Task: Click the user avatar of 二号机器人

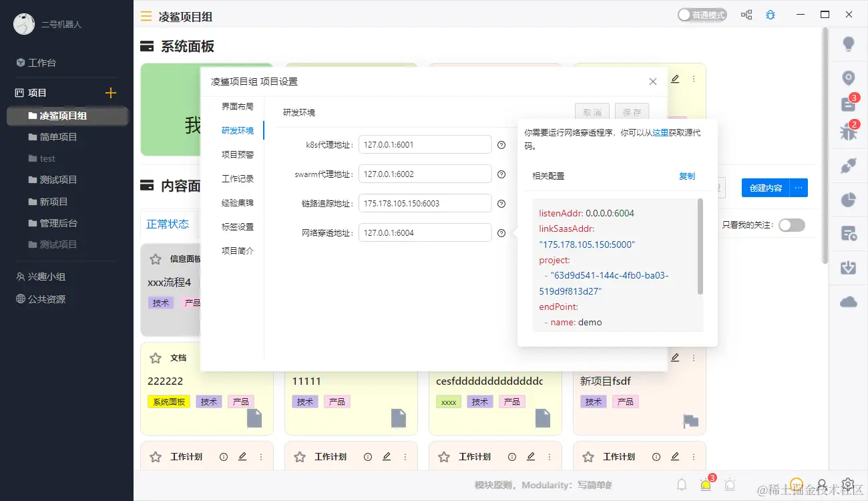Action: click(x=24, y=24)
